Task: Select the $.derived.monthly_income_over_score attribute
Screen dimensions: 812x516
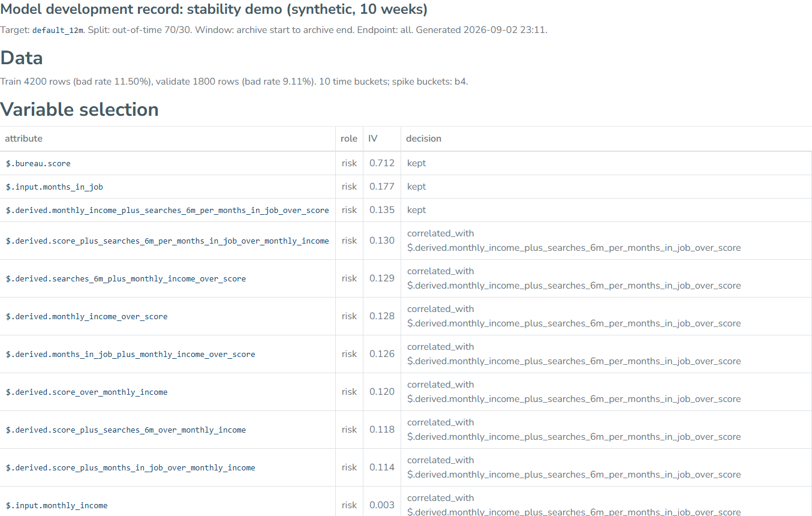Action: [x=87, y=316]
